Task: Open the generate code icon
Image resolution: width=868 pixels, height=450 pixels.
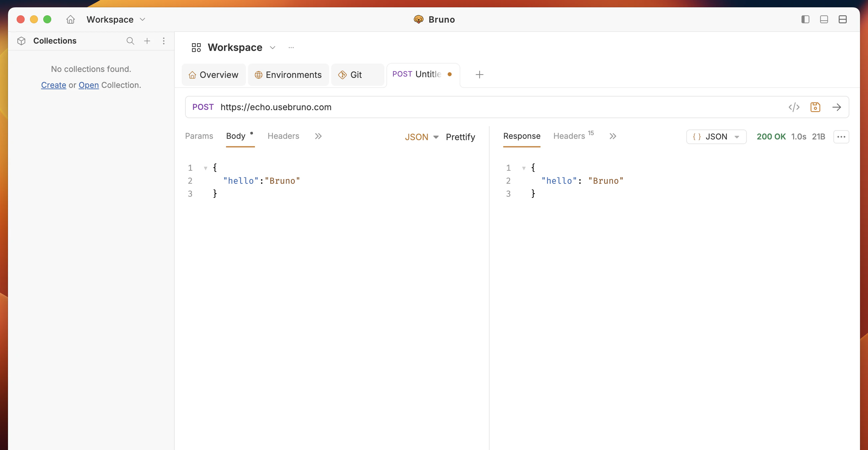Action: pyautogui.click(x=794, y=107)
